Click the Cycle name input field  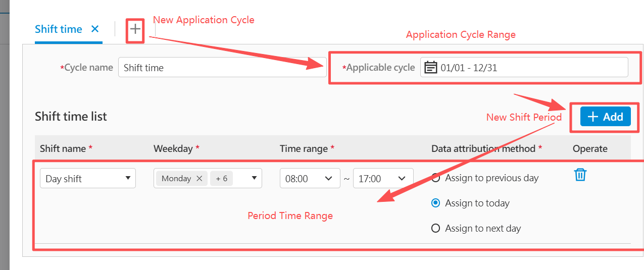tap(222, 67)
